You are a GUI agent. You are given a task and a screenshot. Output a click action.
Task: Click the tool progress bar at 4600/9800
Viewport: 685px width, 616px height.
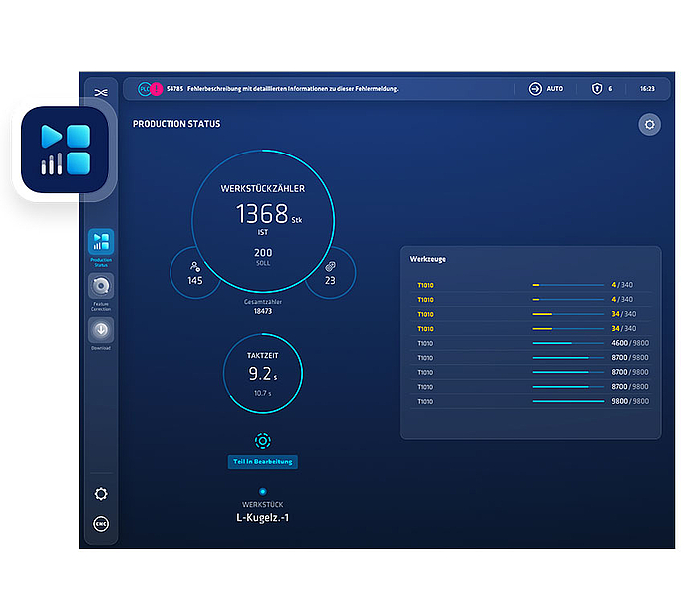click(568, 343)
